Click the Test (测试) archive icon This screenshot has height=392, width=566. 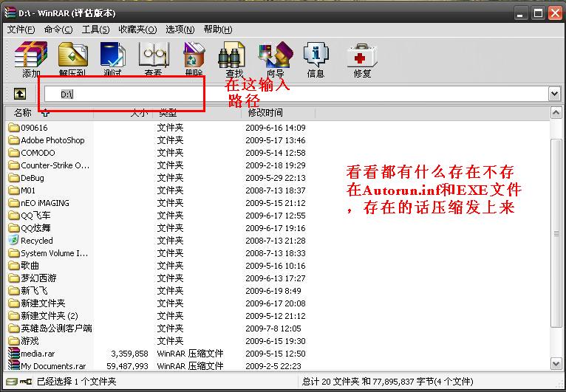112,55
